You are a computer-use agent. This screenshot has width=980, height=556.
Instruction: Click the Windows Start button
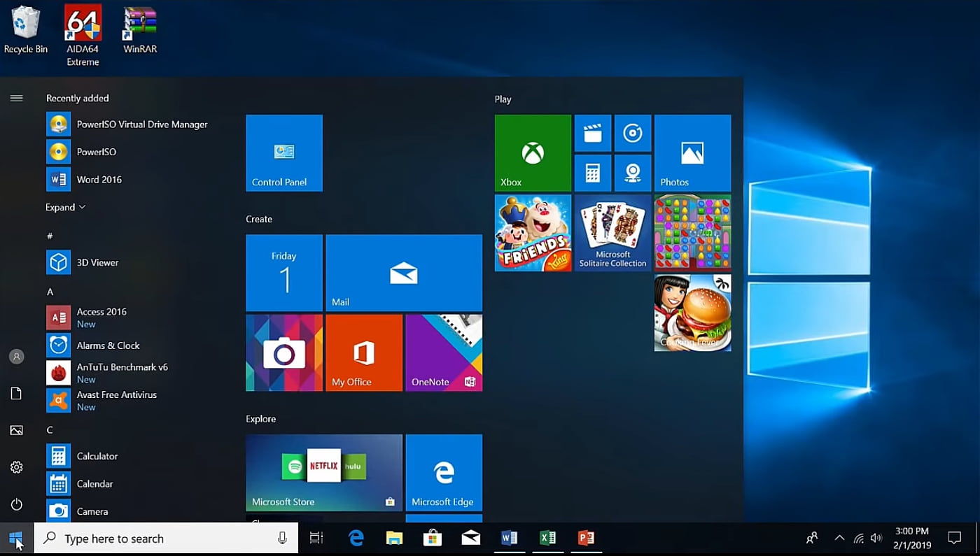click(16, 539)
